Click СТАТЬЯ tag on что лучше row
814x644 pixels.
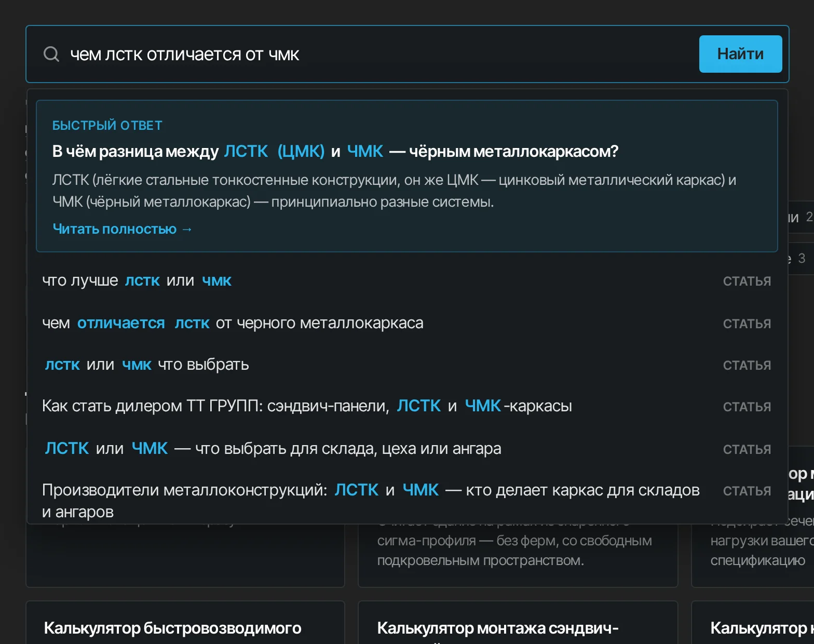[x=747, y=281]
